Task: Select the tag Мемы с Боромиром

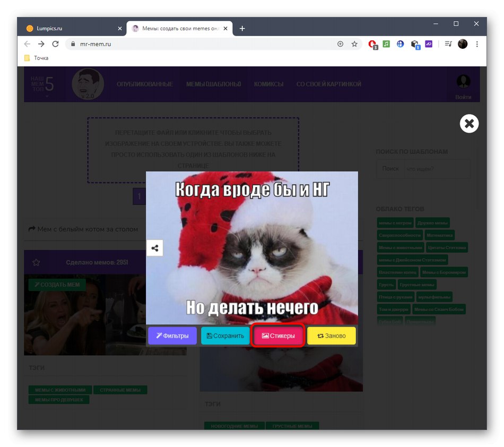Action: coord(444,272)
